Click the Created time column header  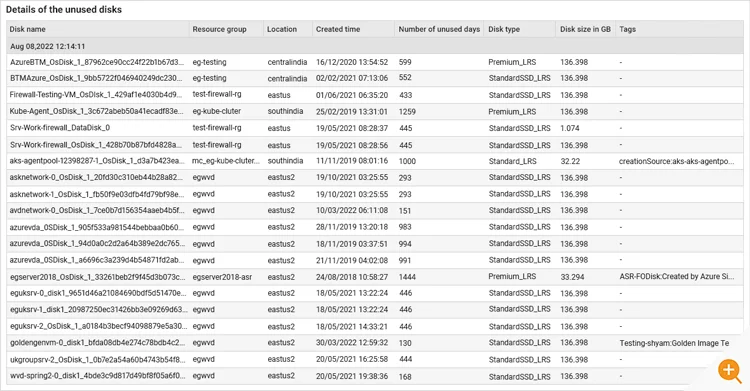[x=338, y=29]
